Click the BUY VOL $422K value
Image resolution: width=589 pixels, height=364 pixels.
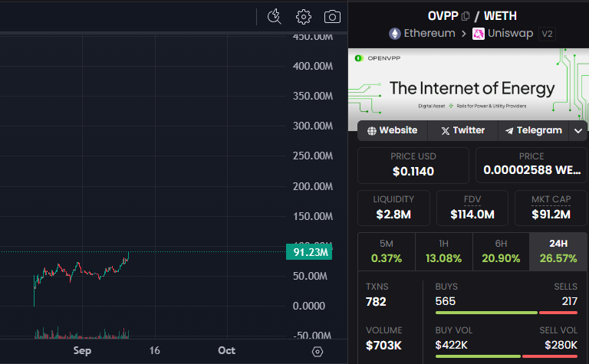(452, 345)
